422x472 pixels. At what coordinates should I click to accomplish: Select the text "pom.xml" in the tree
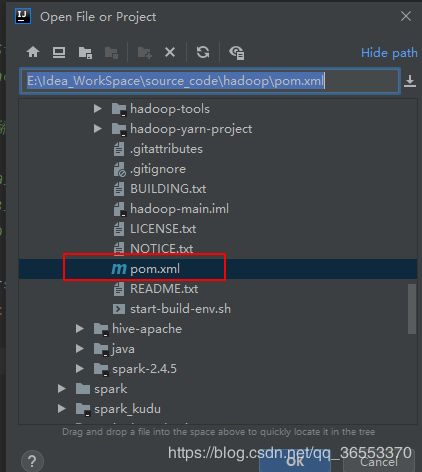pyautogui.click(x=155, y=269)
